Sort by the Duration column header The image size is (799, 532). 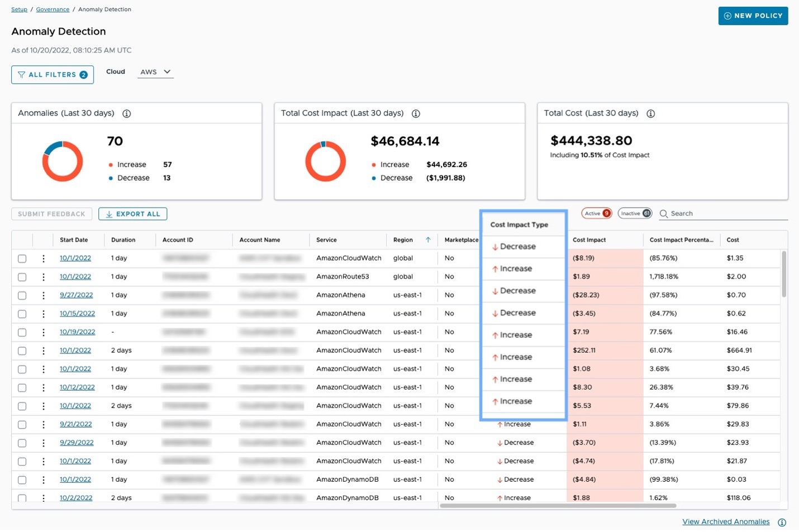tap(123, 240)
